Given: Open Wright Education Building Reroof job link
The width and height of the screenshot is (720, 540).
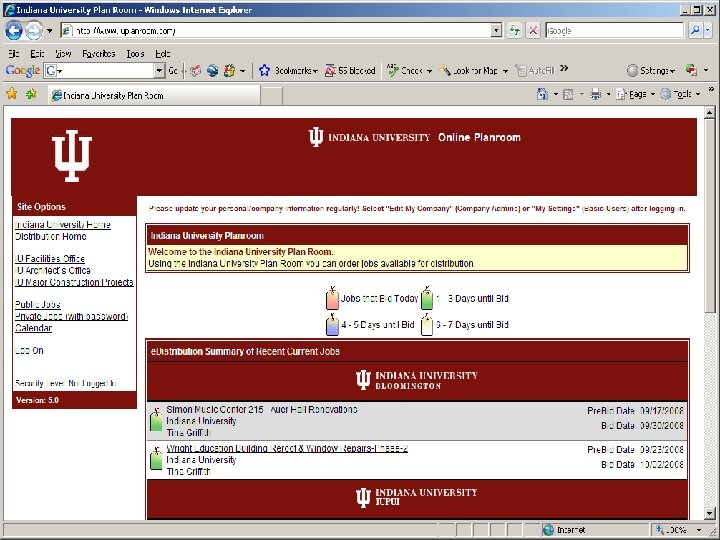Looking at the screenshot, I should [x=287, y=448].
